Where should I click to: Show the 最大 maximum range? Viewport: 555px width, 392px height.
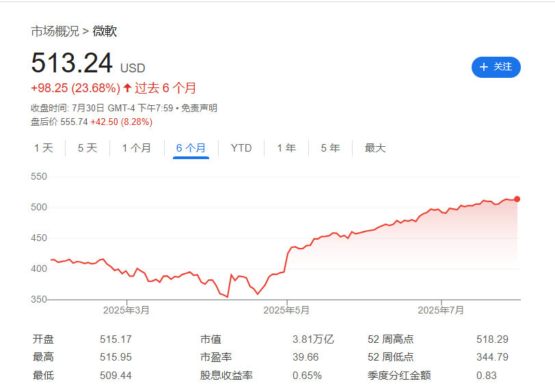pos(375,148)
